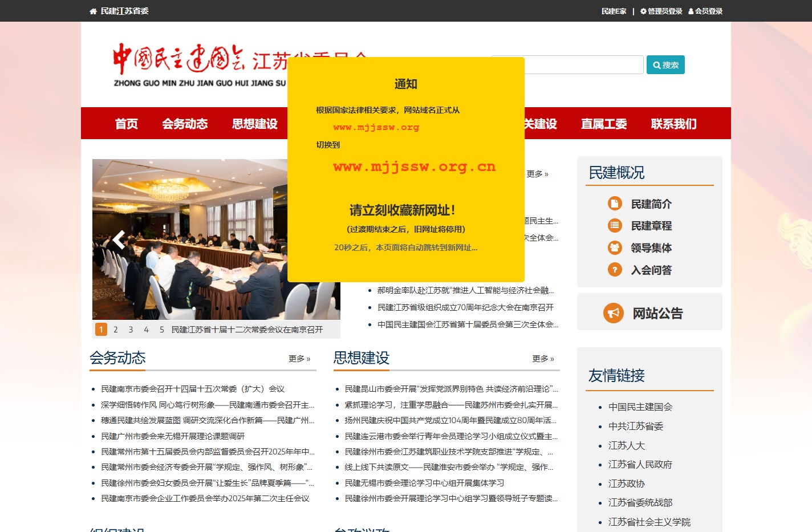812x532 pixels.
Task: Click the 网站公告 megaphone icon
Action: point(614,313)
